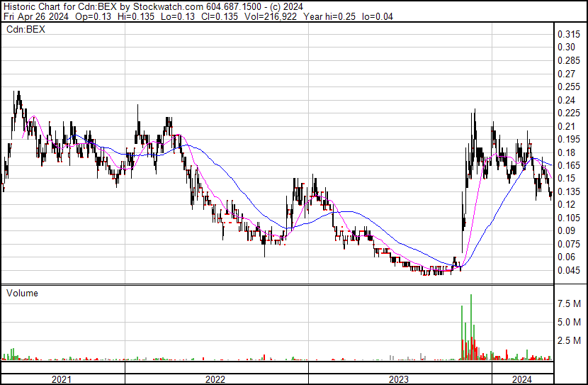Click the 7.5 M volume axis label

pos(570,303)
